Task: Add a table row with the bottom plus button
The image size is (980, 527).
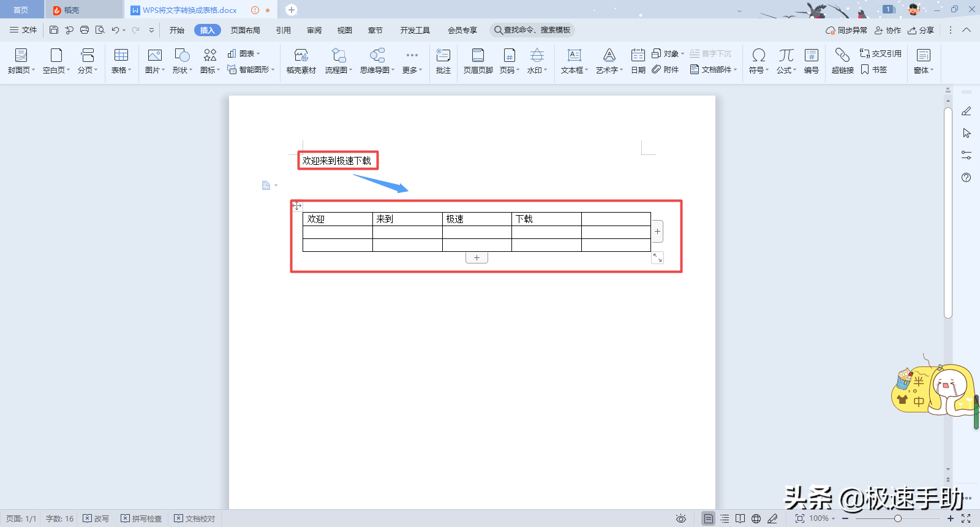Action: tap(477, 258)
